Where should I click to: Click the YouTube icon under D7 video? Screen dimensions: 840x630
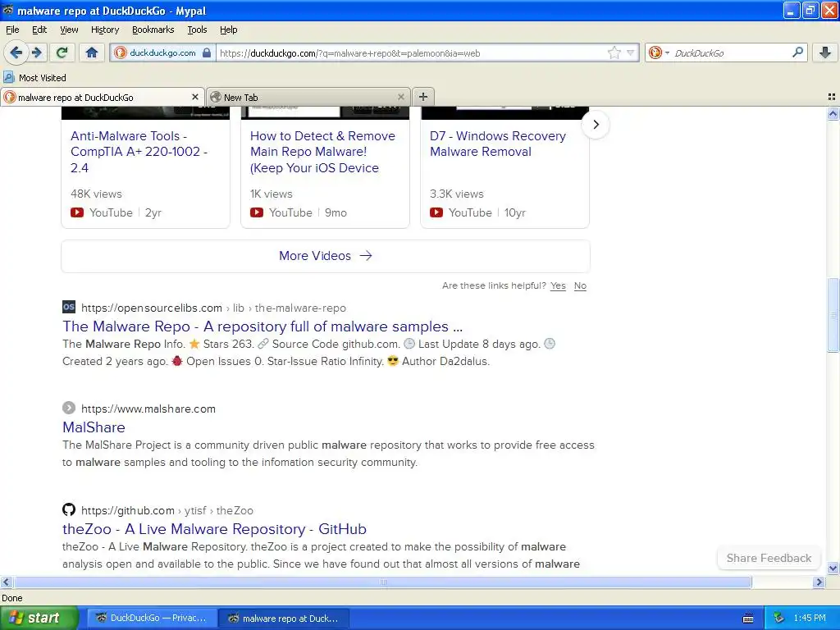pos(436,212)
